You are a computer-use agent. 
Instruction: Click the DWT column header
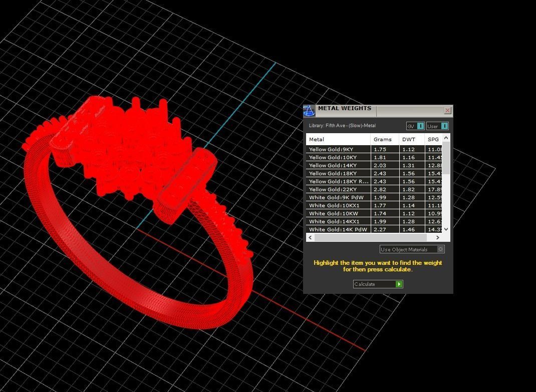[412, 140]
